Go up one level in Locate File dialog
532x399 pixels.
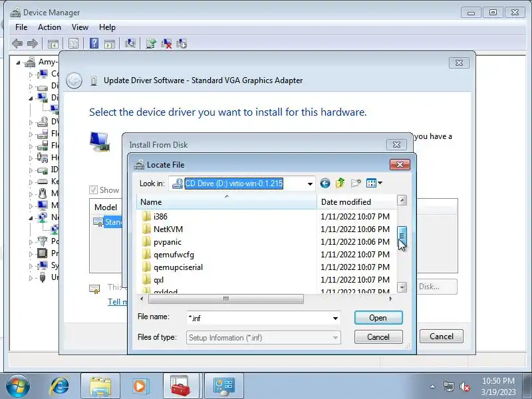pos(340,184)
